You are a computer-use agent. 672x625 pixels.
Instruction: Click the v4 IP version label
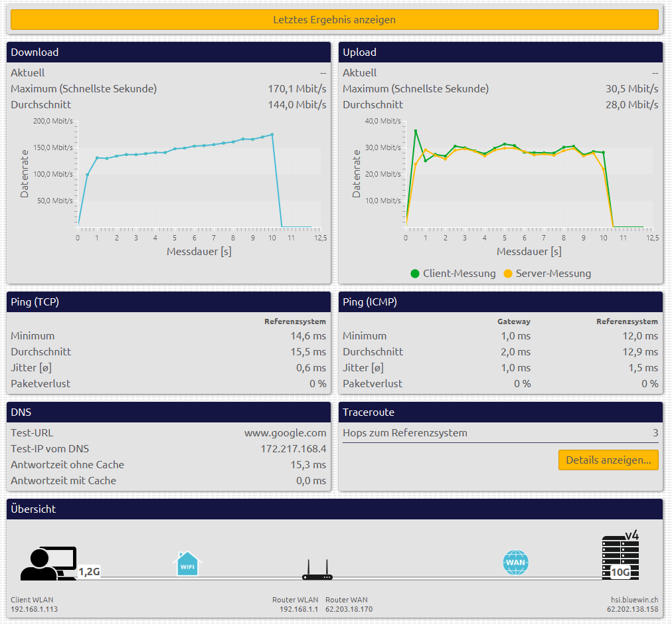(x=631, y=535)
